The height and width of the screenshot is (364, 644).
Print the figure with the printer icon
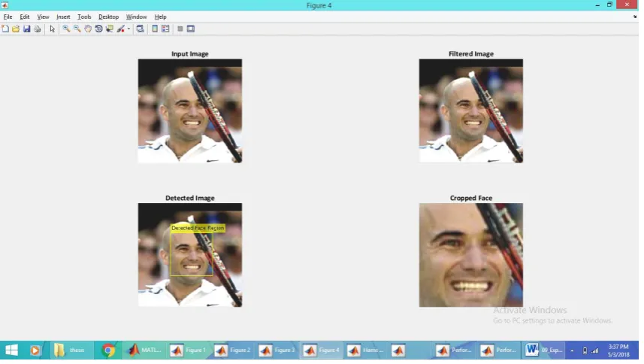[38, 29]
